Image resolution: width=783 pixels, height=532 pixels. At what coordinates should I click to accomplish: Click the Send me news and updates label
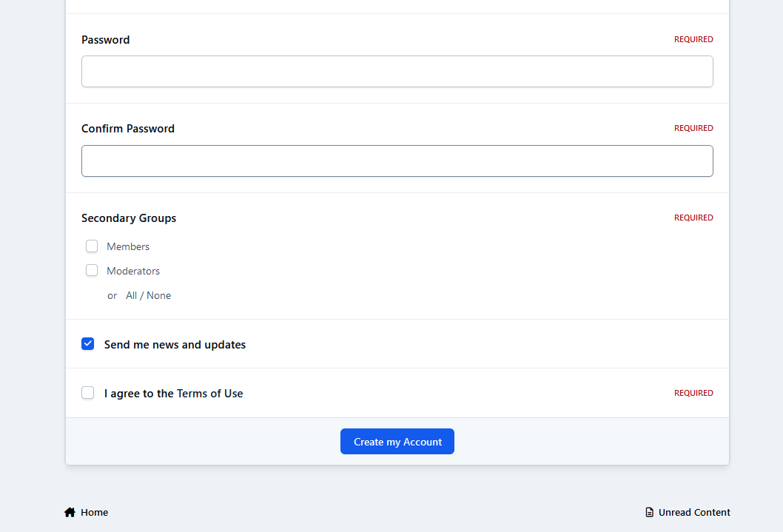coord(175,345)
